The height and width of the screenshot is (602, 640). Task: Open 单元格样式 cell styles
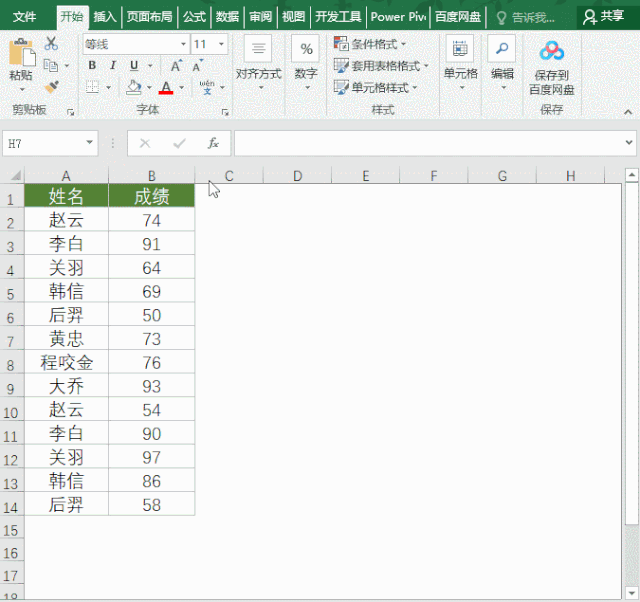coord(376,87)
